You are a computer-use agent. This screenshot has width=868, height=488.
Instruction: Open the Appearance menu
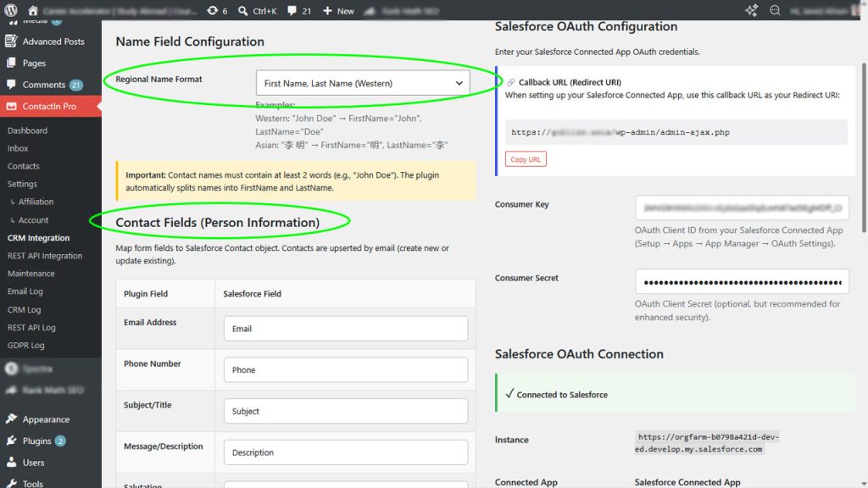click(x=46, y=419)
